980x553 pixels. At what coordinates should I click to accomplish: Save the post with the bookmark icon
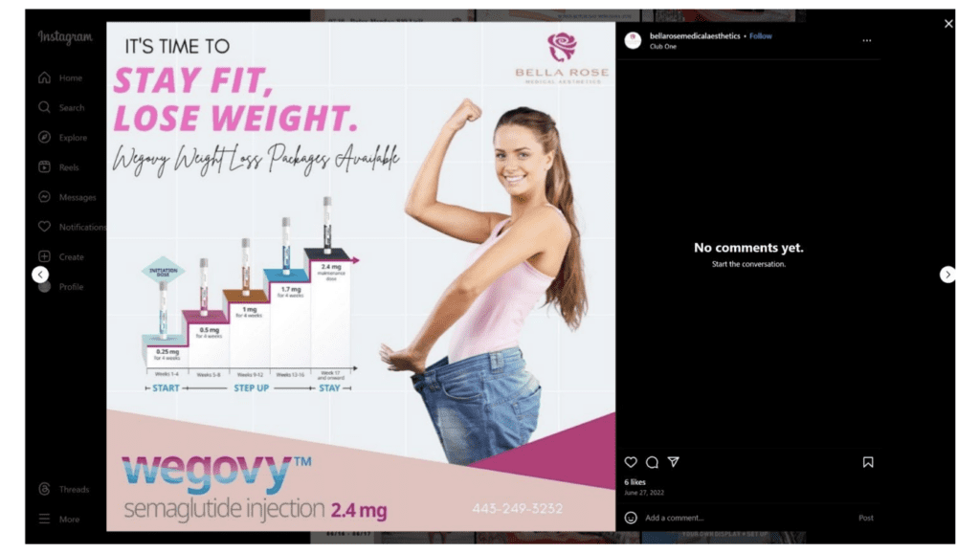click(868, 462)
